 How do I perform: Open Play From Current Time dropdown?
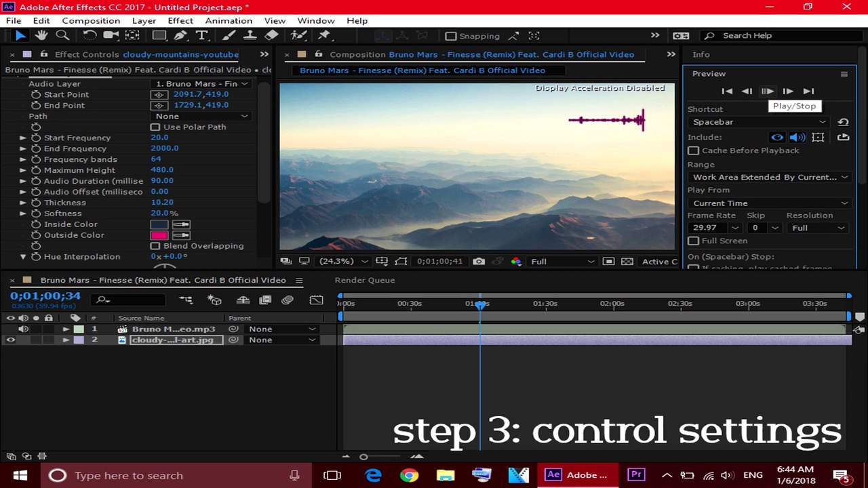pos(770,203)
